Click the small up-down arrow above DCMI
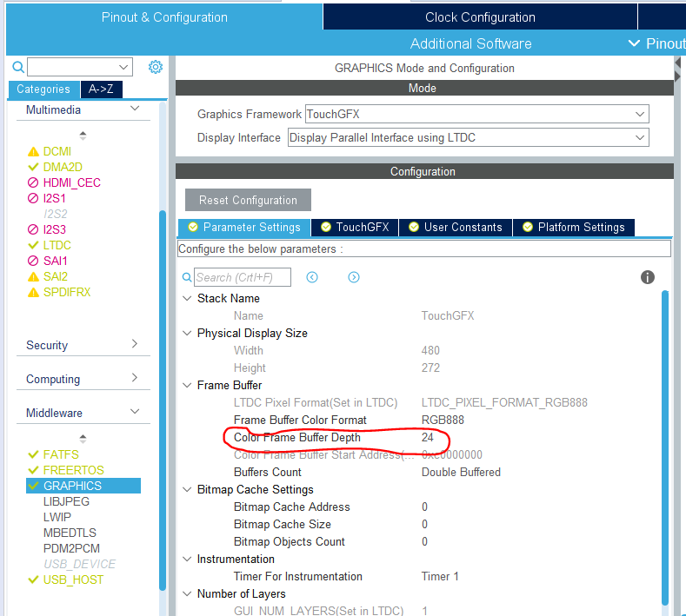The image size is (686, 616). coord(83,136)
